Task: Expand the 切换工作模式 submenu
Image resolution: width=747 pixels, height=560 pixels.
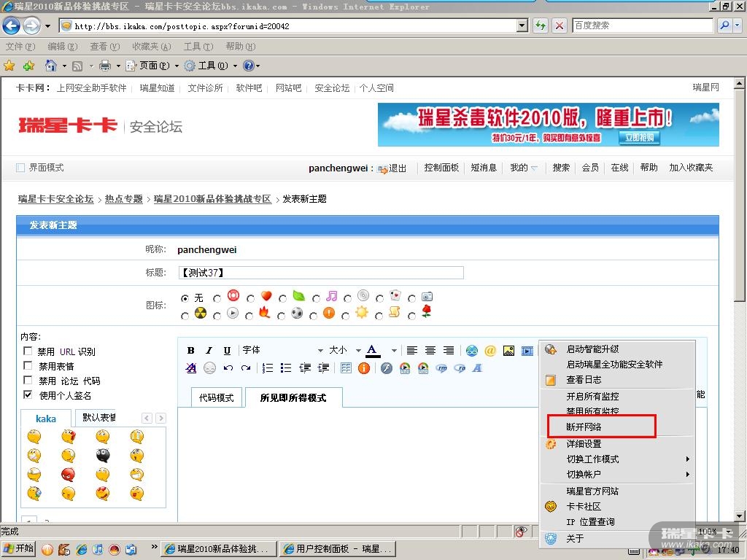Action: pyautogui.click(x=617, y=459)
